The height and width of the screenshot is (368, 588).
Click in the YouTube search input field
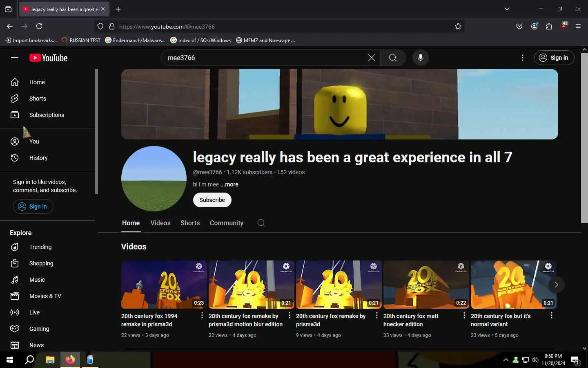click(265, 58)
